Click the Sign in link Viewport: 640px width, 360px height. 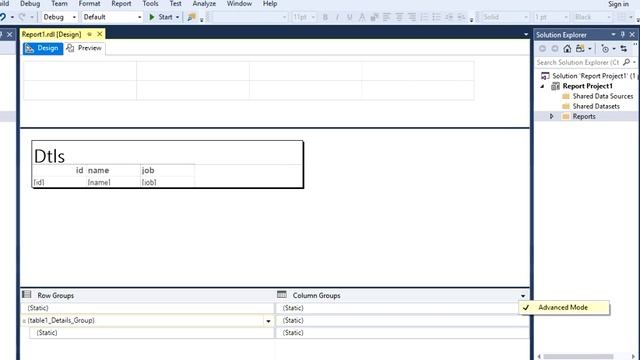click(618, 4)
